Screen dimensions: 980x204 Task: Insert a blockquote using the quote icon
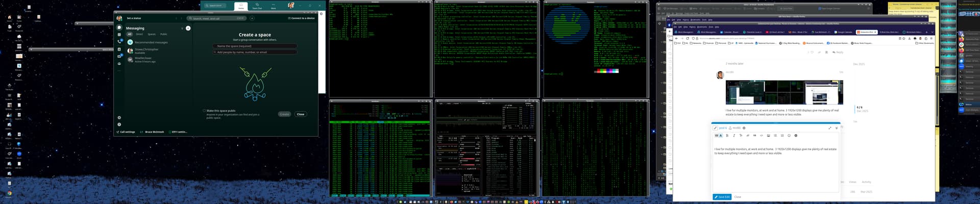[x=754, y=136]
